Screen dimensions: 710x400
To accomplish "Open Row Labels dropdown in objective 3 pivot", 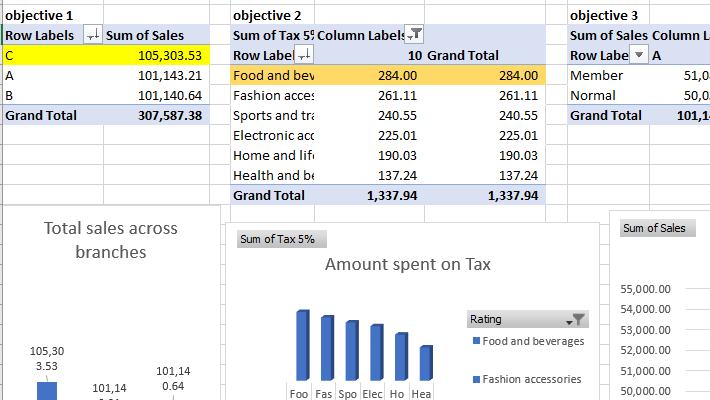I will (639, 55).
